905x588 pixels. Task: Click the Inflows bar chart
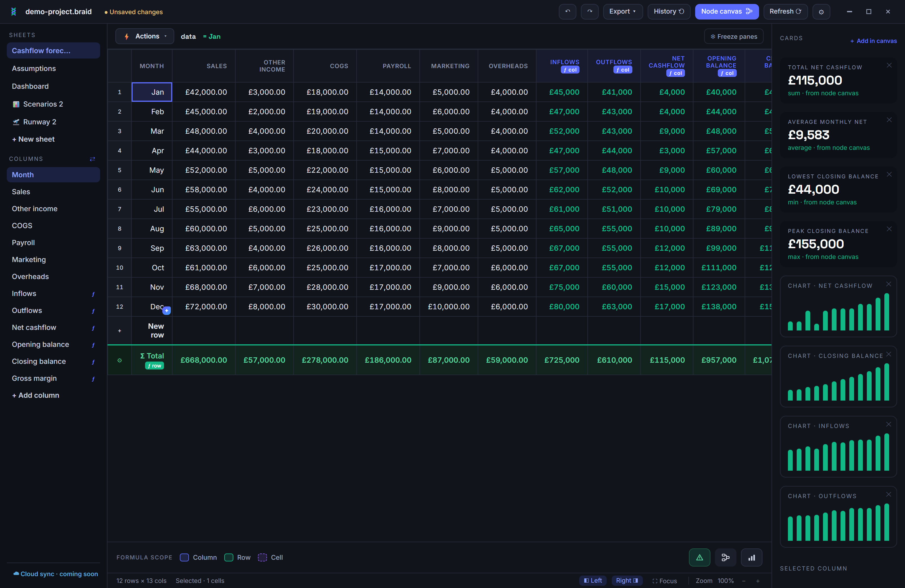click(x=838, y=452)
